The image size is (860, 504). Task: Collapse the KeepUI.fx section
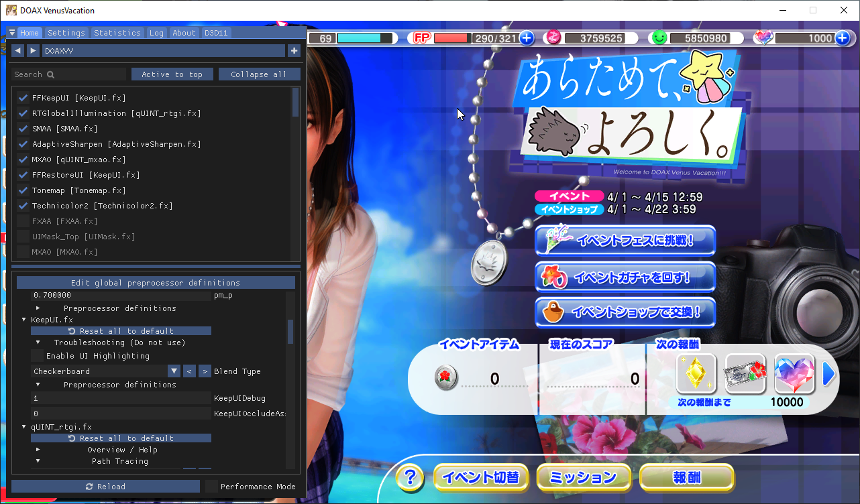tap(25, 320)
